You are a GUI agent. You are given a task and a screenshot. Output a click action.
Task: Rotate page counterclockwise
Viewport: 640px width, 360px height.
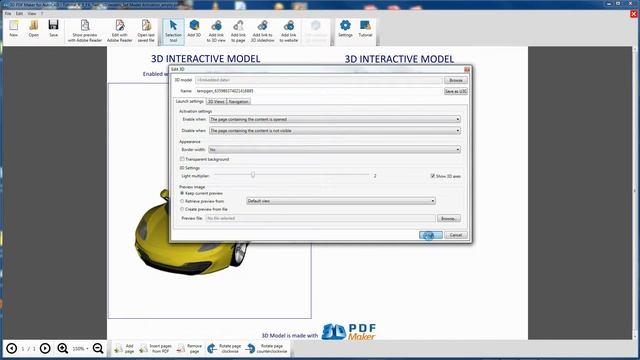click(267, 349)
